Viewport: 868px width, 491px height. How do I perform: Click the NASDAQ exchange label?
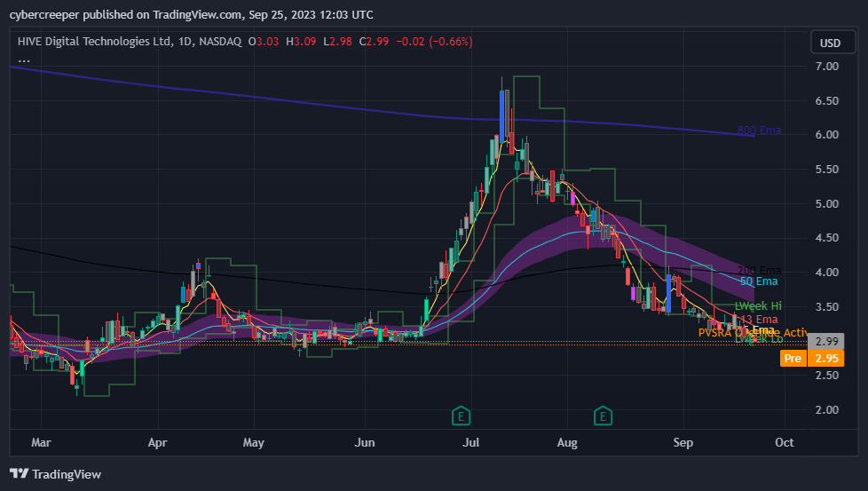tap(220, 42)
